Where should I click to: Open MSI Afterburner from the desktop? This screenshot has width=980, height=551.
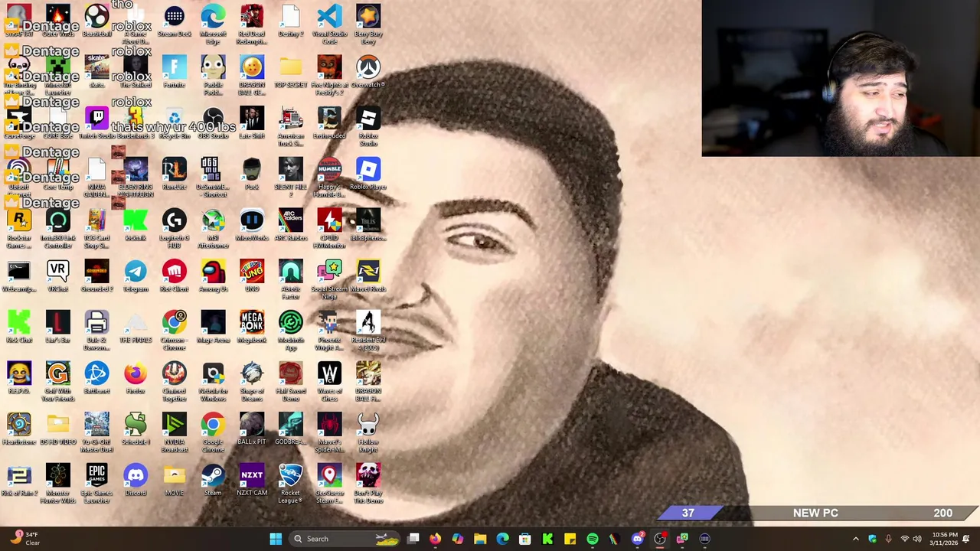point(214,228)
